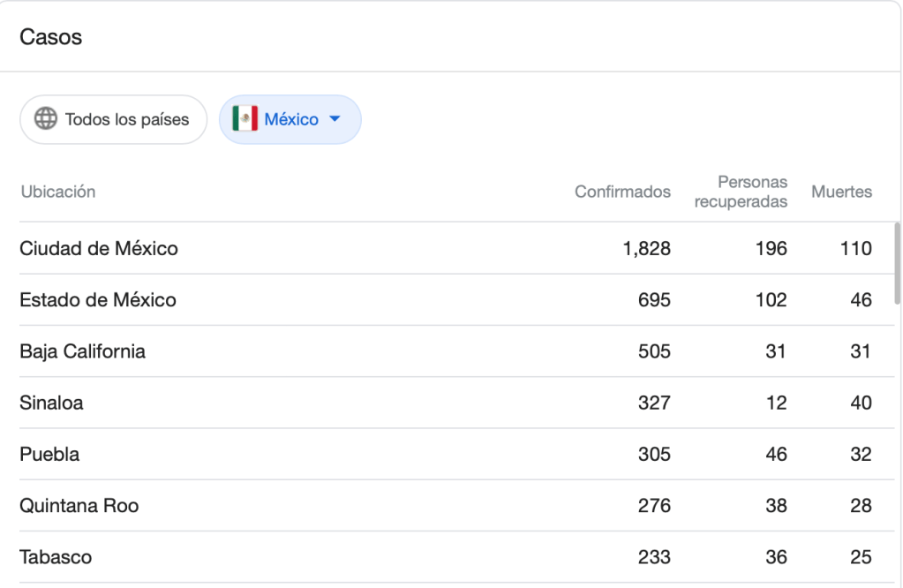
Task: Click on Quintana Roo location
Action: coord(79,506)
